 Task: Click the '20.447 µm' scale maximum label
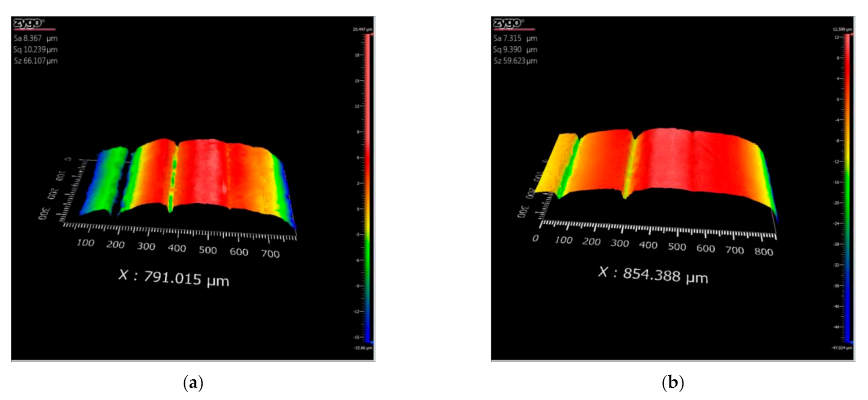(x=362, y=29)
